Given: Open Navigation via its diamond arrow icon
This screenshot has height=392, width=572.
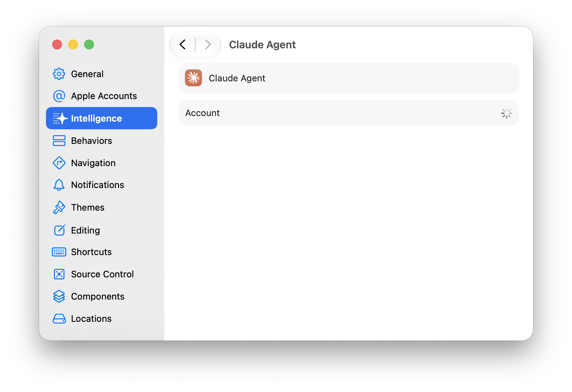Looking at the screenshot, I should click(59, 163).
